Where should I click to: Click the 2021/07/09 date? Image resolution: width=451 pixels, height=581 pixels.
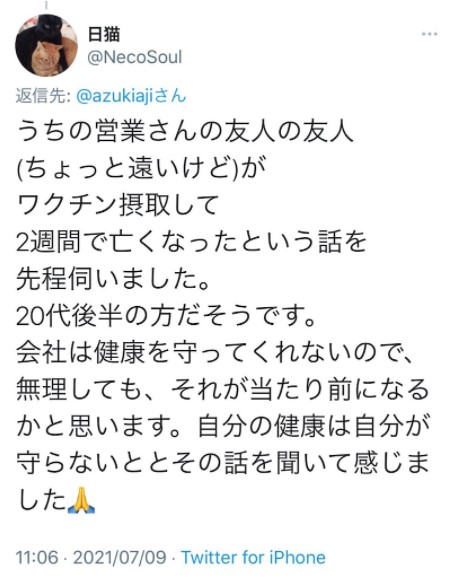pyautogui.click(x=119, y=558)
